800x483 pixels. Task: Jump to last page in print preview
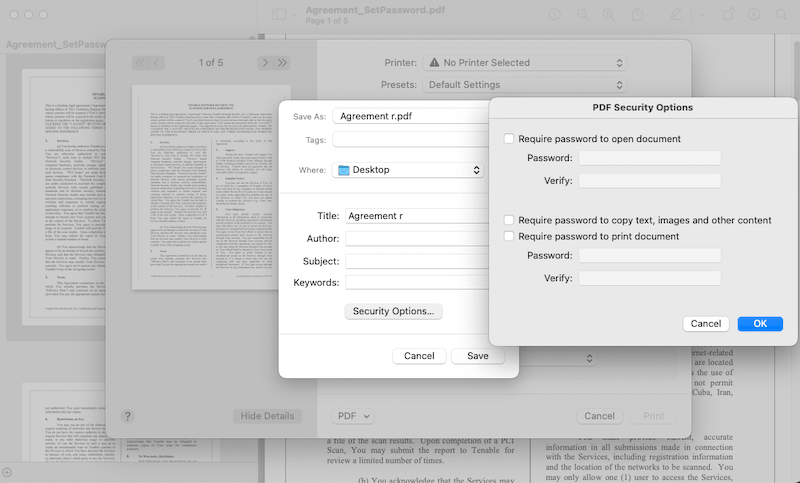click(x=282, y=63)
